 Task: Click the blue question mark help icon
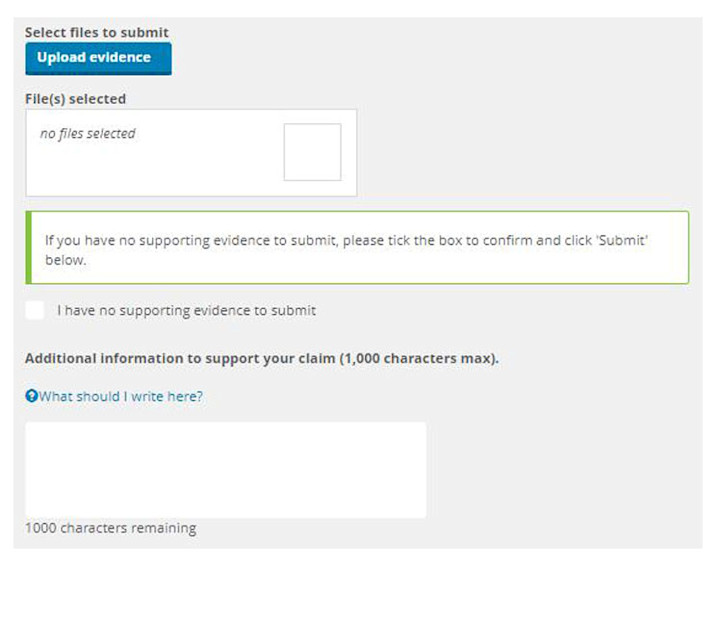coord(31,397)
